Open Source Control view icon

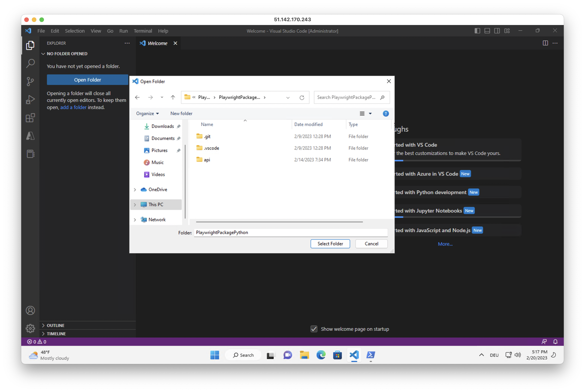pos(30,81)
